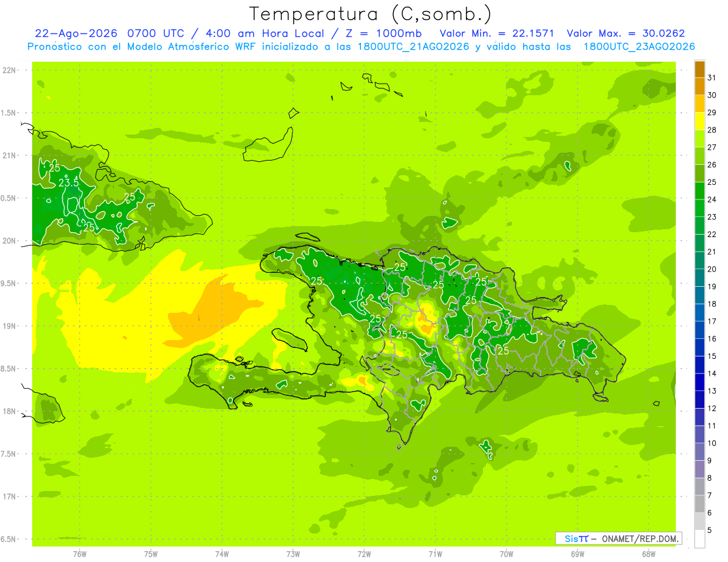Viewport: 728px width, 562px height.
Task: Click the colorbar label "22"
Action: (712, 234)
